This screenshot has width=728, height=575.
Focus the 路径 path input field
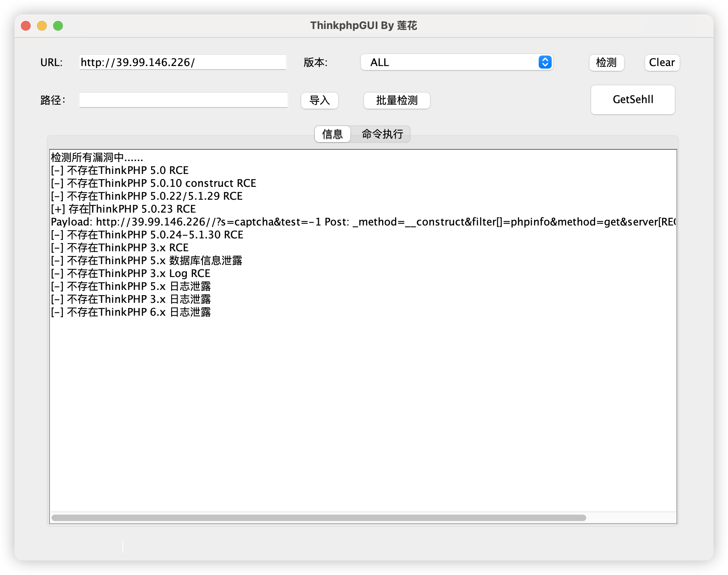tap(184, 100)
